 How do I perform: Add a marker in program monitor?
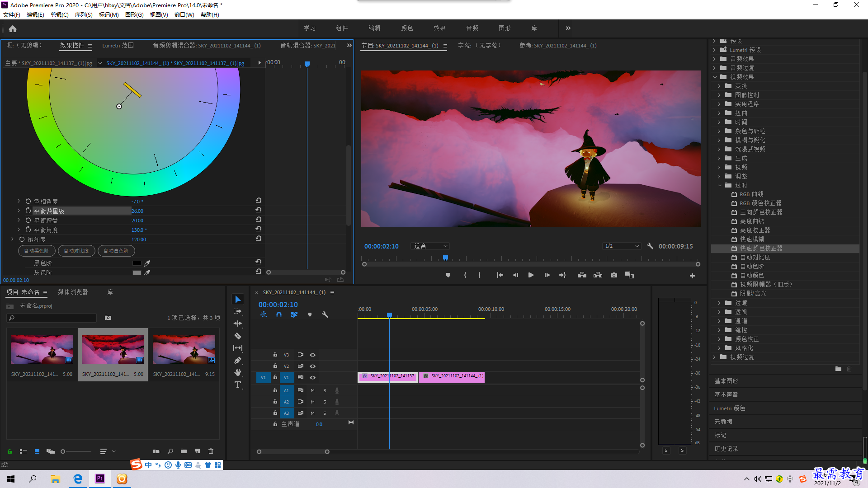[x=448, y=275]
